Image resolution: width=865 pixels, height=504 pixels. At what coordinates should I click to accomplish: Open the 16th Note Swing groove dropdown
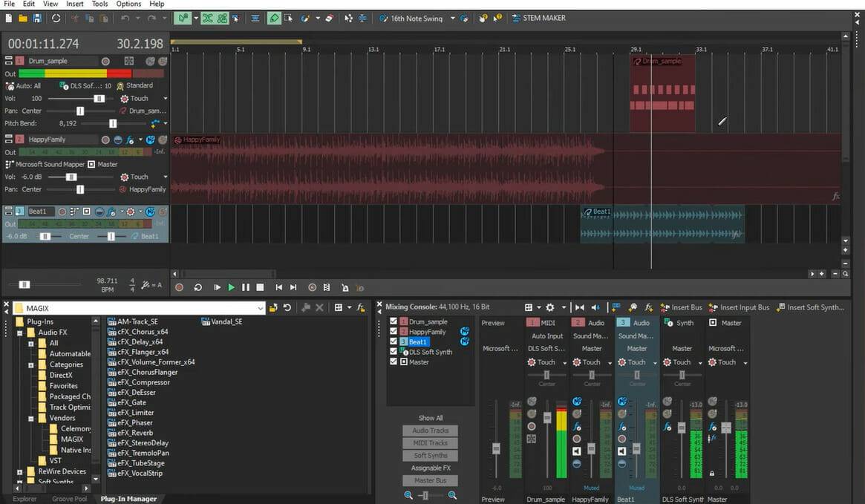tap(452, 19)
